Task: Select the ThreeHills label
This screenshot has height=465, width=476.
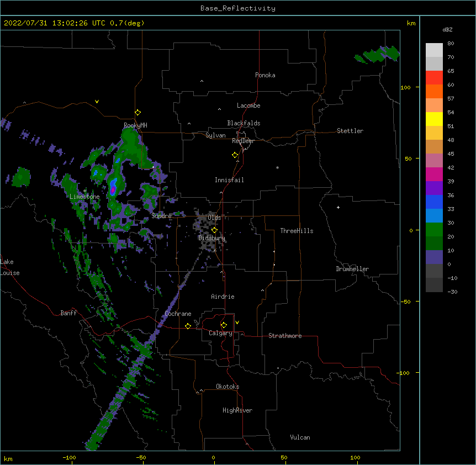Action: click(297, 231)
